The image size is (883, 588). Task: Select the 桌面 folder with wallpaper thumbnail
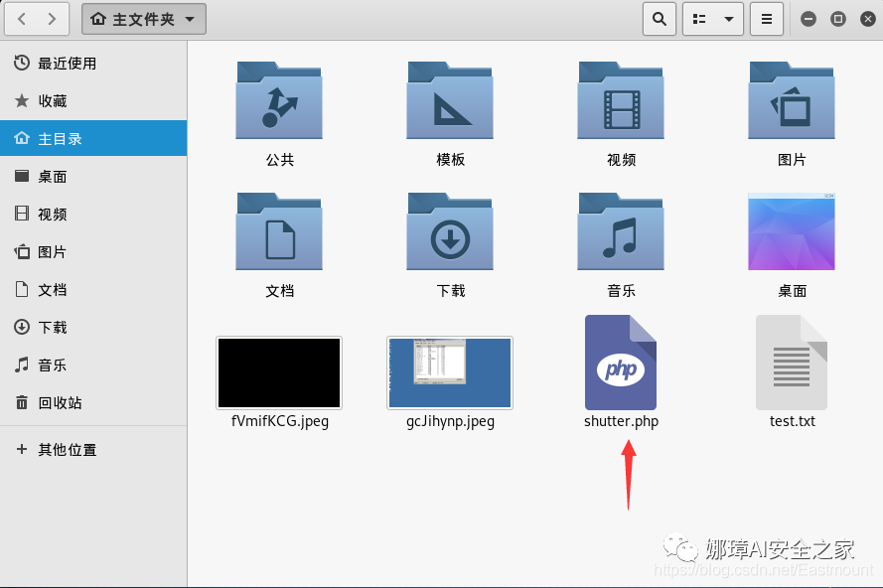click(792, 231)
